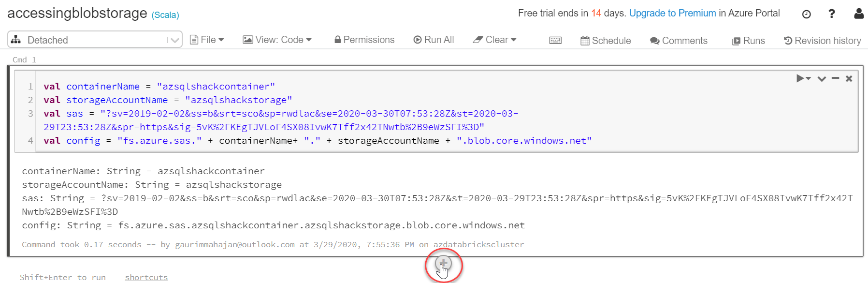The height and width of the screenshot is (283, 868).
Task: Open the shortcuts link
Action: pyautogui.click(x=146, y=277)
